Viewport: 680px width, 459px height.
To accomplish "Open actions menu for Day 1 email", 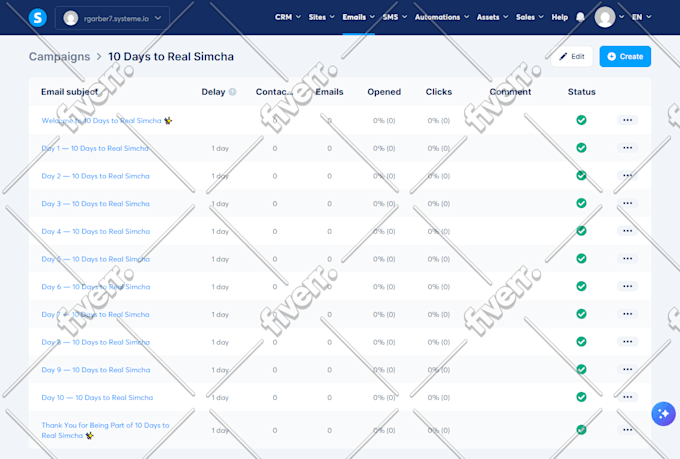I will pos(627,148).
